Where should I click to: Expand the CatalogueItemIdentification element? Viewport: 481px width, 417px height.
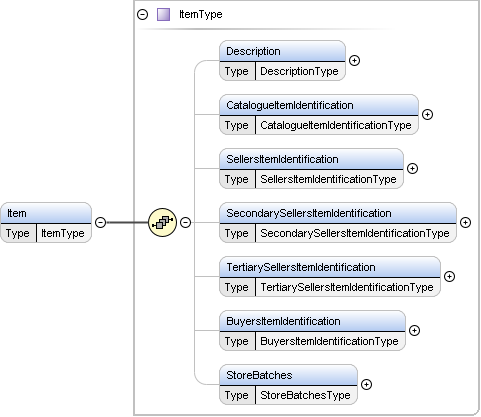[x=427, y=114]
